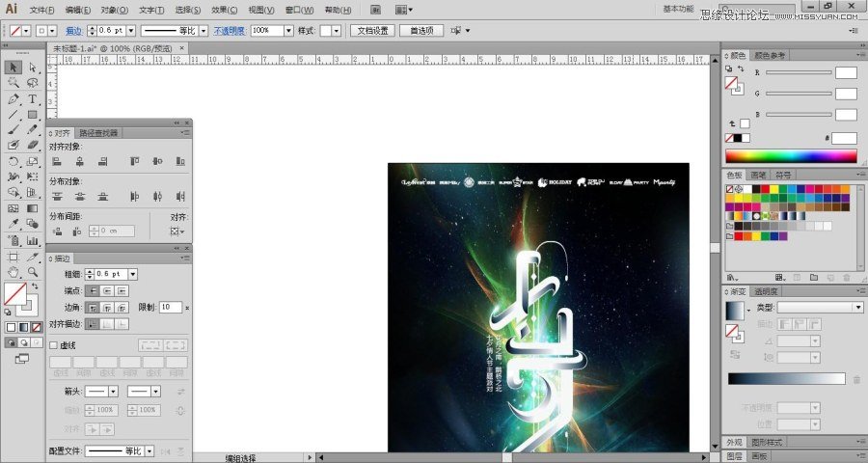The width and height of the screenshot is (868, 463).
Task: Choose projecting cap in 端点 row
Action: tap(122, 290)
